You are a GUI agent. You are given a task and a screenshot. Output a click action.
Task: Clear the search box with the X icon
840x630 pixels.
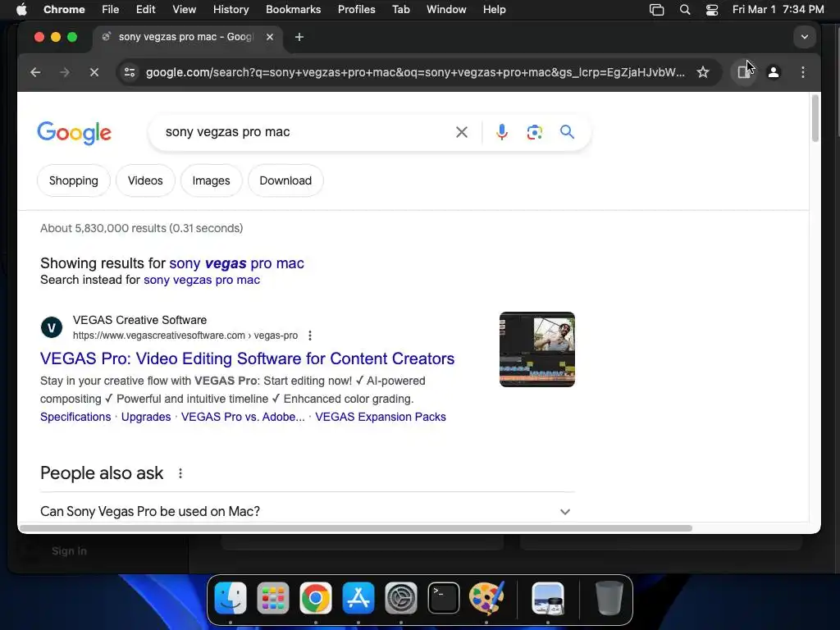(461, 132)
